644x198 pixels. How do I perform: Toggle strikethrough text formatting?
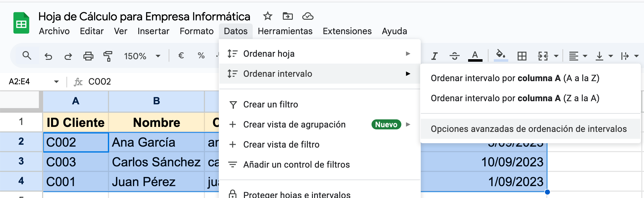[454, 56]
